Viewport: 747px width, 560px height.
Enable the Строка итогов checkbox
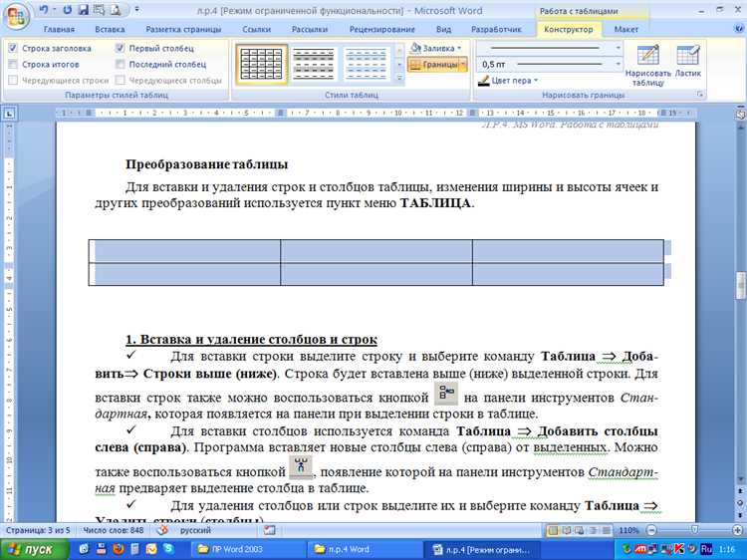point(12,64)
